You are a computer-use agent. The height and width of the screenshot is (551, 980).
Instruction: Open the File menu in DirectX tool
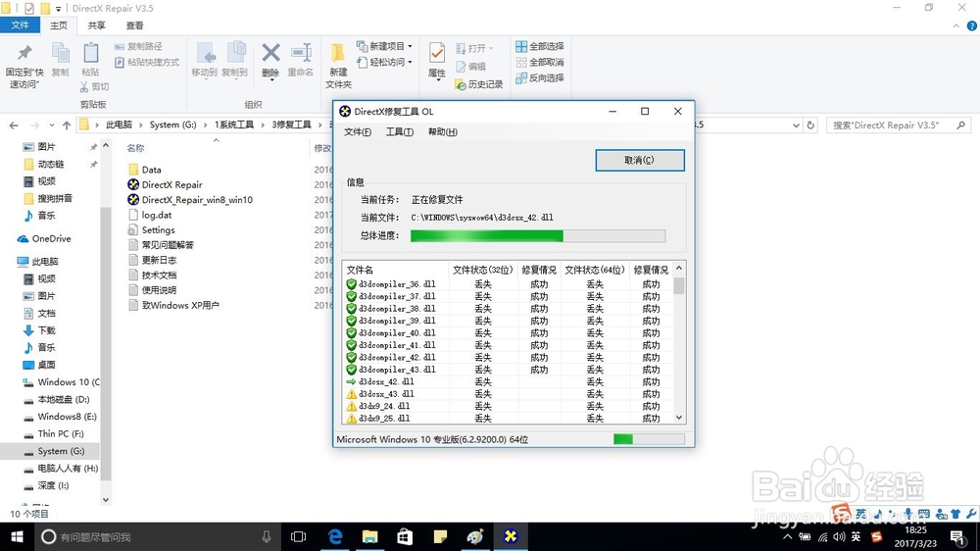pyautogui.click(x=358, y=132)
